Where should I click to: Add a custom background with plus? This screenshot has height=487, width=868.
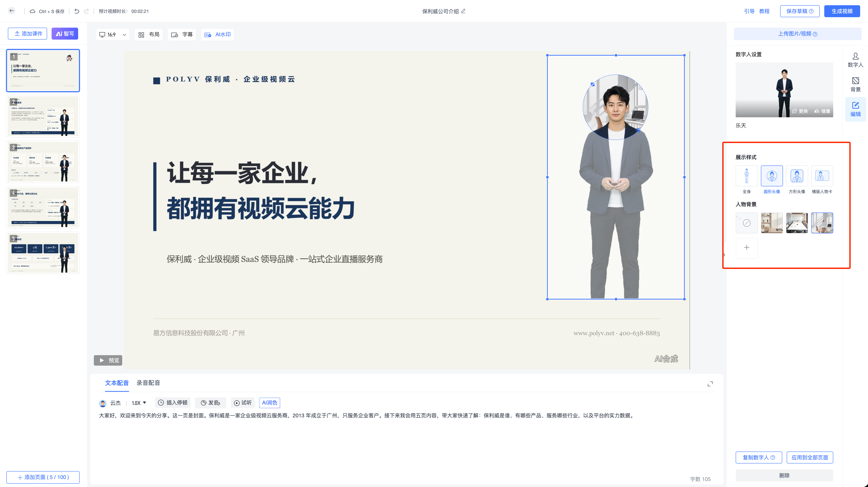coord(747,248)
